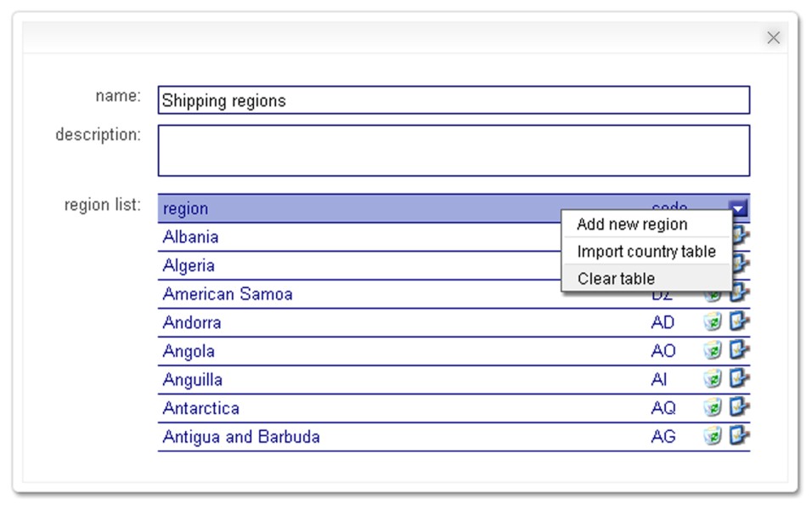812x505 pixels.
Task: Open the edit icon for Angola
Action: [737, 349]
